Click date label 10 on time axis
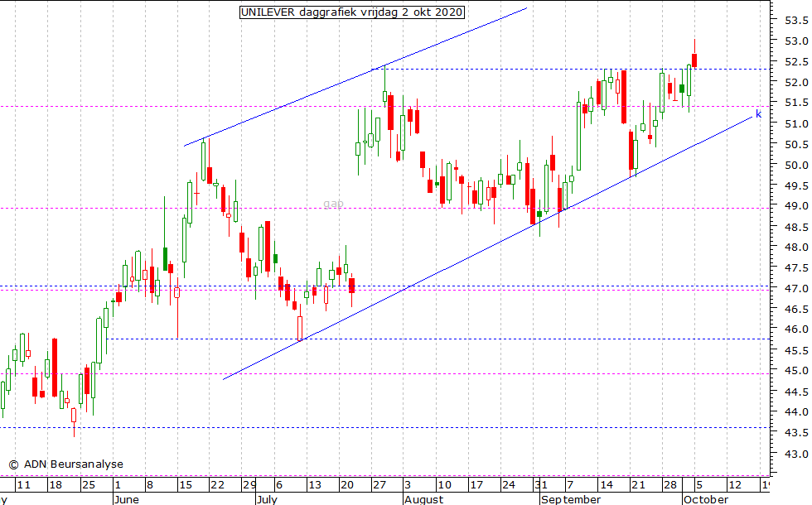The height and width of the screenshot is (505, 812). (444, 485)
